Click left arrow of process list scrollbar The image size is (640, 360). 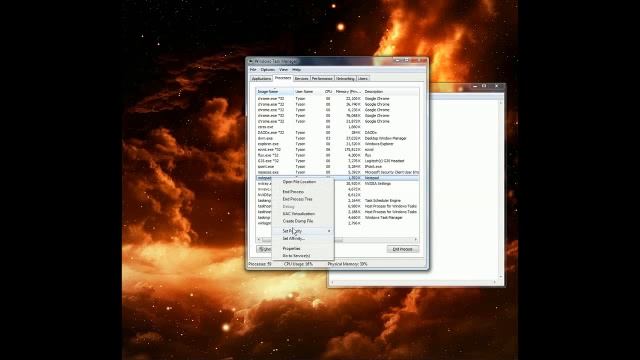point(259,240)
